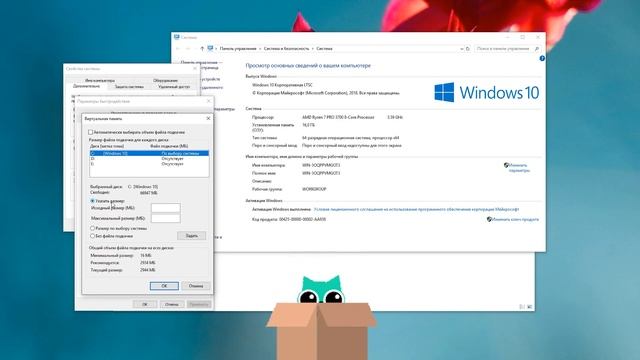Screen dimensions: 640x360
Task: Click the magnifier icon in Control Panel search
Action: pos(537,49)
